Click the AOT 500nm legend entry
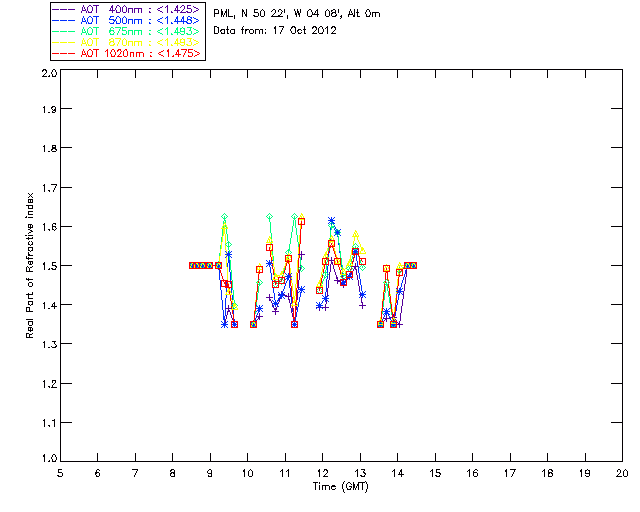 (127, 20)
